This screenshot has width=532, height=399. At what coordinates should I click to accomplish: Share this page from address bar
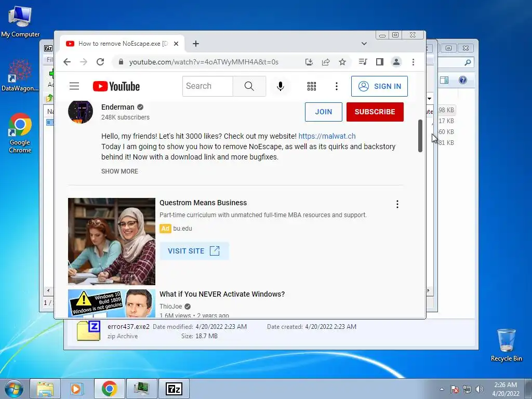326,62
